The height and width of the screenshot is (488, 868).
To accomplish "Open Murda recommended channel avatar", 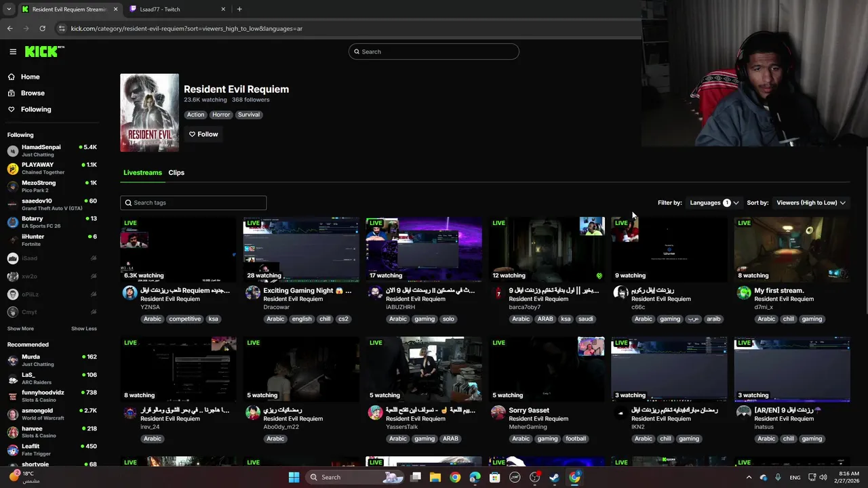I will (x=13, y=360).
